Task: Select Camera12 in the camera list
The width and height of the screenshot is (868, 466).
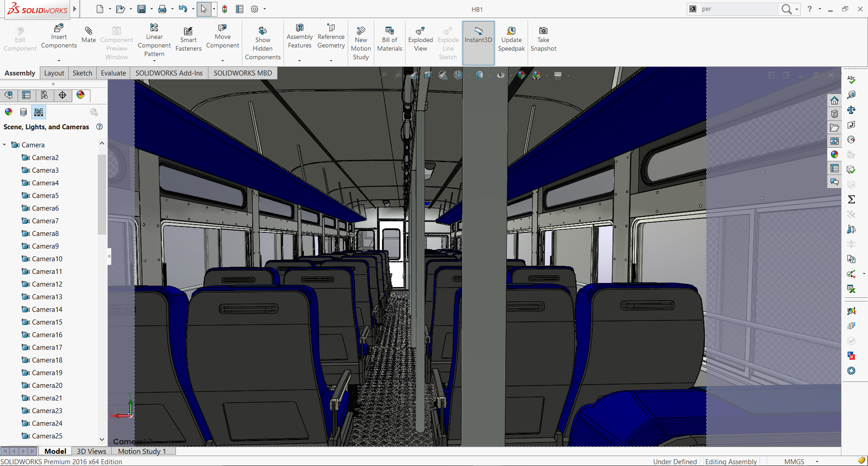Action: click(x=47, y=284)
